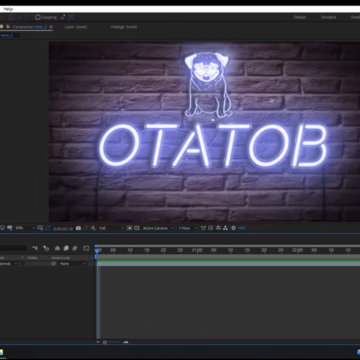Image resolution: width=360 pixels, height=360 pixels.
Task: Open the Active Camera dropdown
Action: [x=158, y=228]
